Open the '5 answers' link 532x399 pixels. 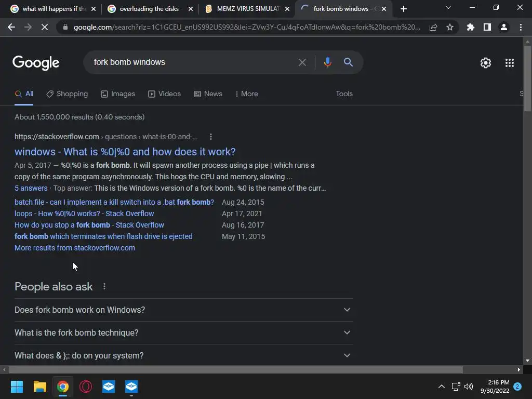[x=31, y=188]
